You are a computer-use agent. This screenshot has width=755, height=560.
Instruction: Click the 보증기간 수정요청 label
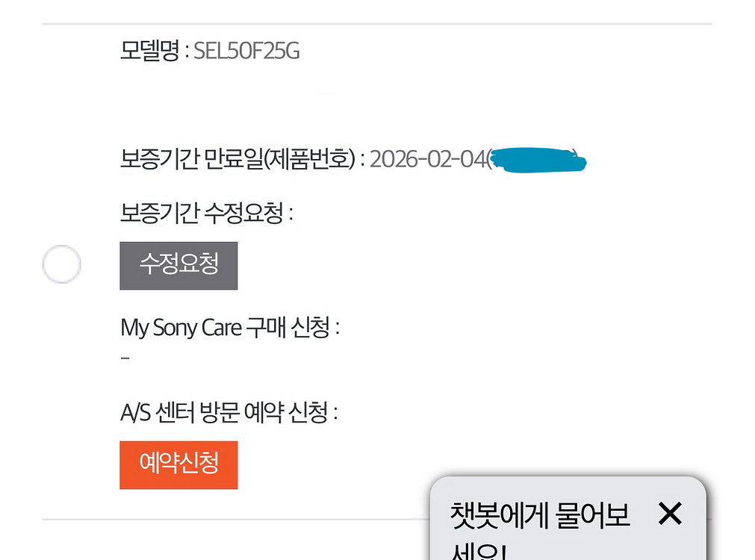202,214
